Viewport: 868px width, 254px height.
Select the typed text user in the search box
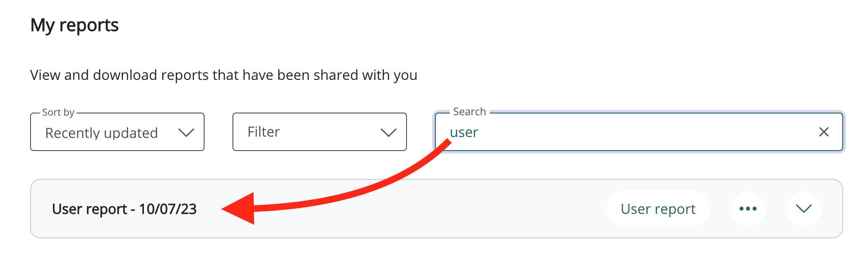tap(464, 132)
